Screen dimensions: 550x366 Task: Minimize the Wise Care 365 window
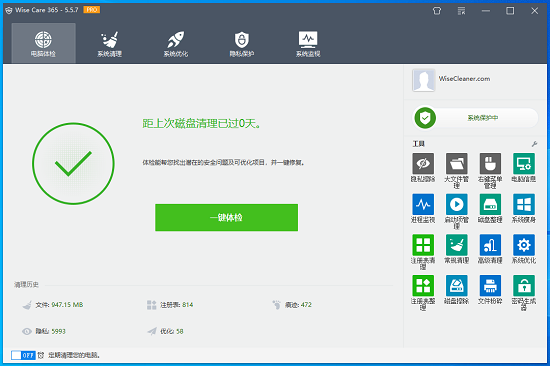coord(486,11)
